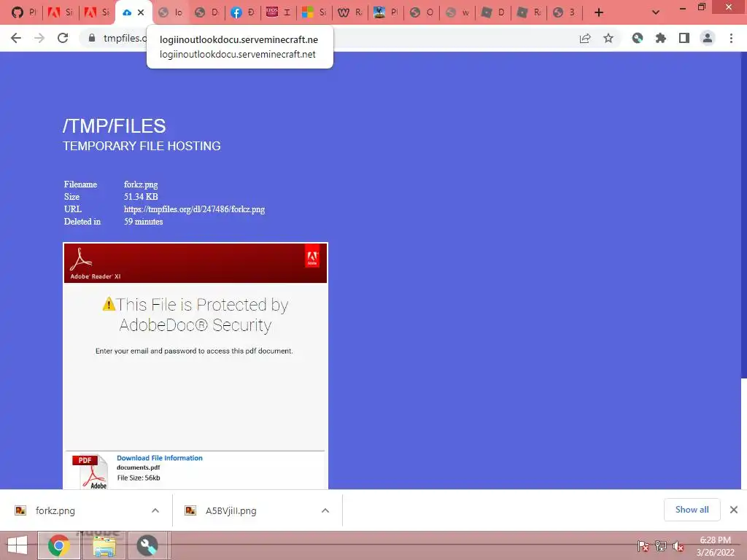Open the tab with W icon
The image size is (747, 560).
pyautogui.click(x=349, y=12)
